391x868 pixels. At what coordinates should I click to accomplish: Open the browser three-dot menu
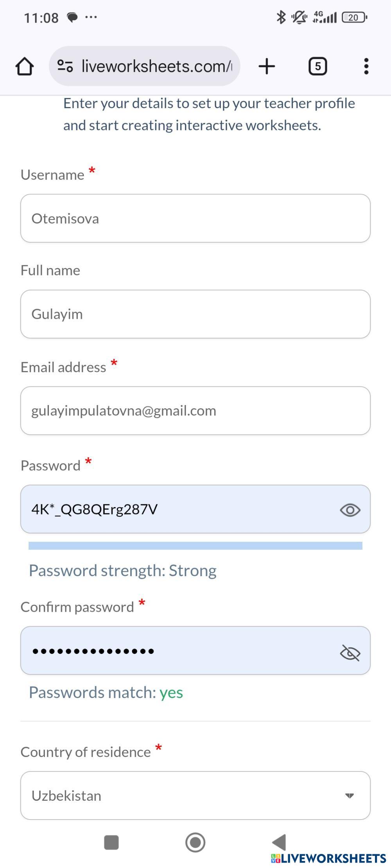pyautogui.click(x=366, y=66)
